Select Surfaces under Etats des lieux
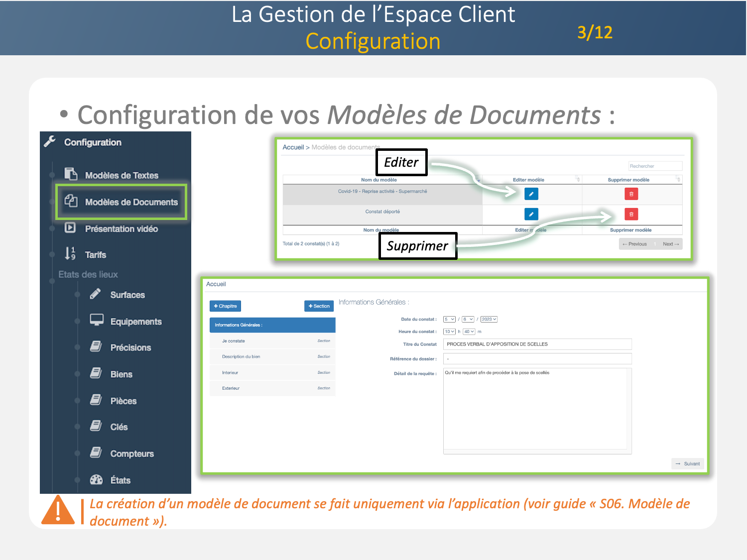Screen dimensions: 747x560 pos(127,295)
